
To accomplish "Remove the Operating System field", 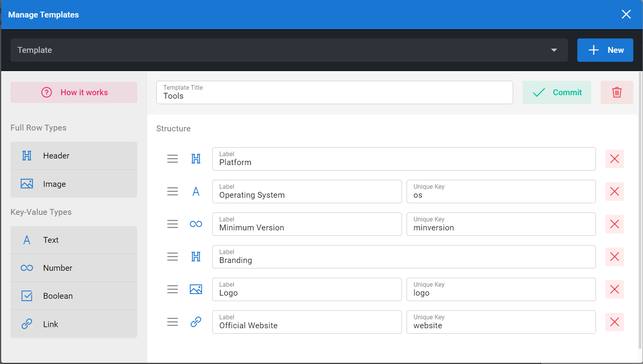I will pyautogui.click(x=615, y=192).
